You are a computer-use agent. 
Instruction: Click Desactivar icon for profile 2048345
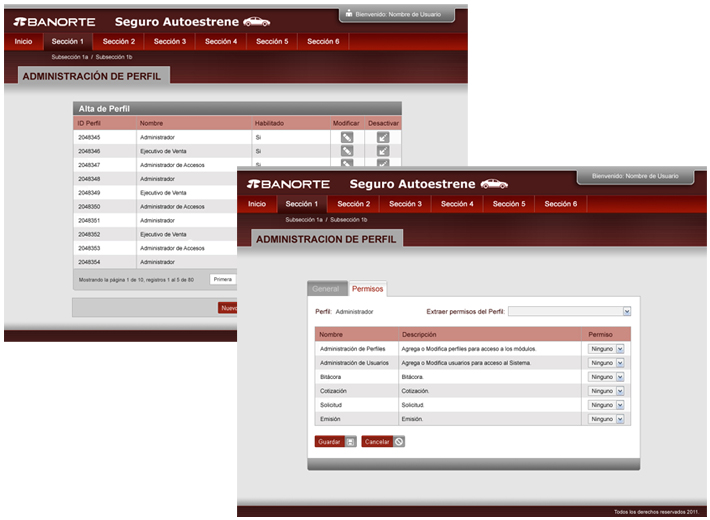point(383,137)
